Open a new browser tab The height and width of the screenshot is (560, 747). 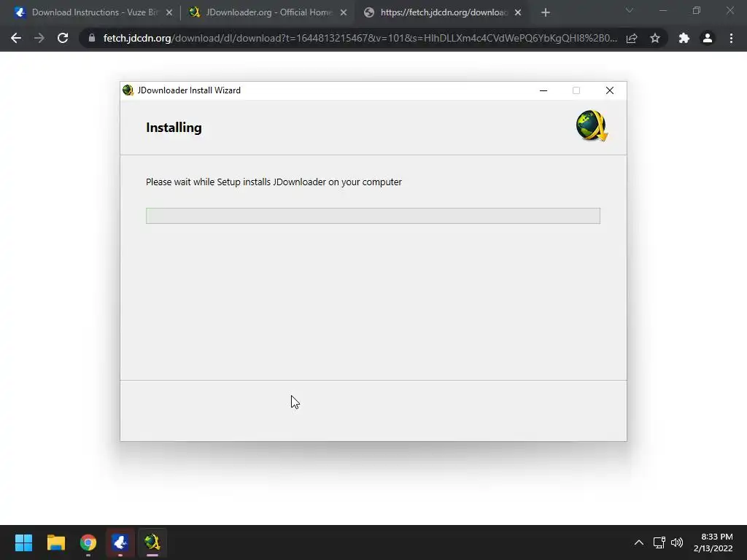546,12
